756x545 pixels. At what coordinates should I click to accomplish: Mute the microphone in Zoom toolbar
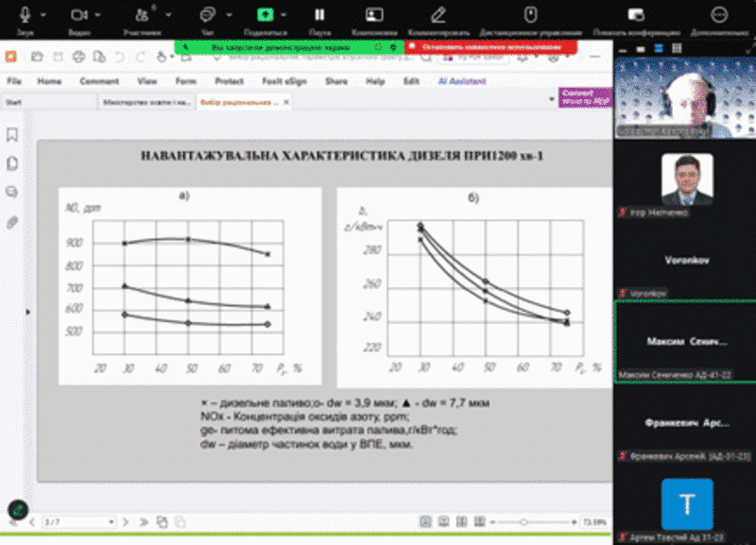coord(26,16)
